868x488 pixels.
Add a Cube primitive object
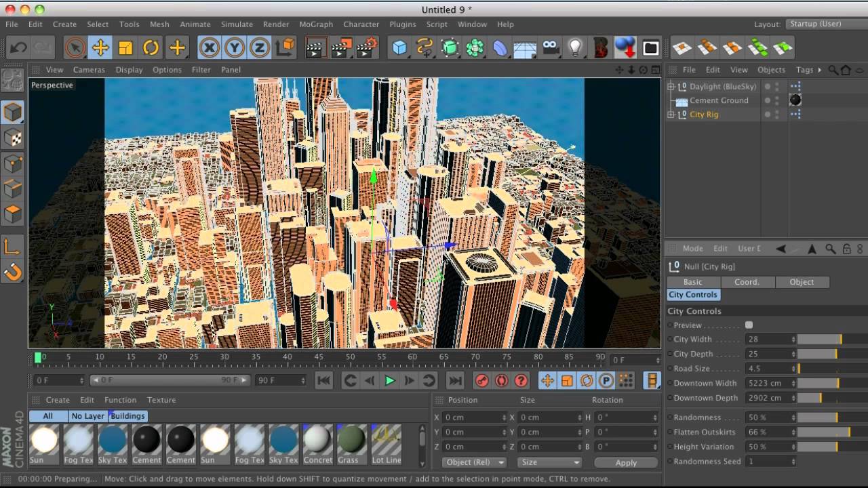(x=399, y=47)
